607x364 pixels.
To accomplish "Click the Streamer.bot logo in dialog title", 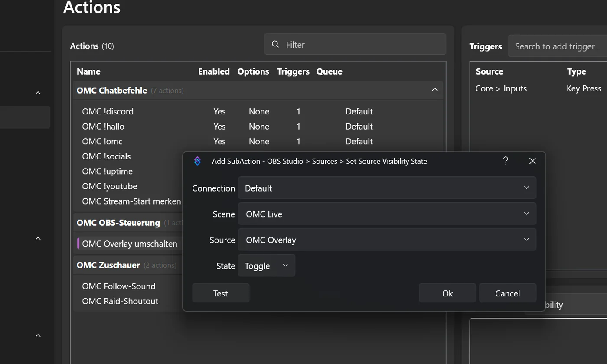I will click(x=197, y=161).
